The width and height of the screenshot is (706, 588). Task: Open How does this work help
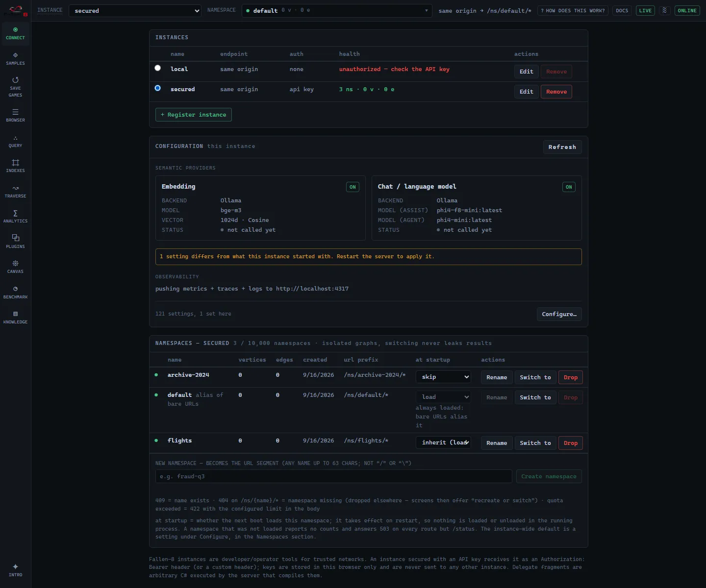573,10
